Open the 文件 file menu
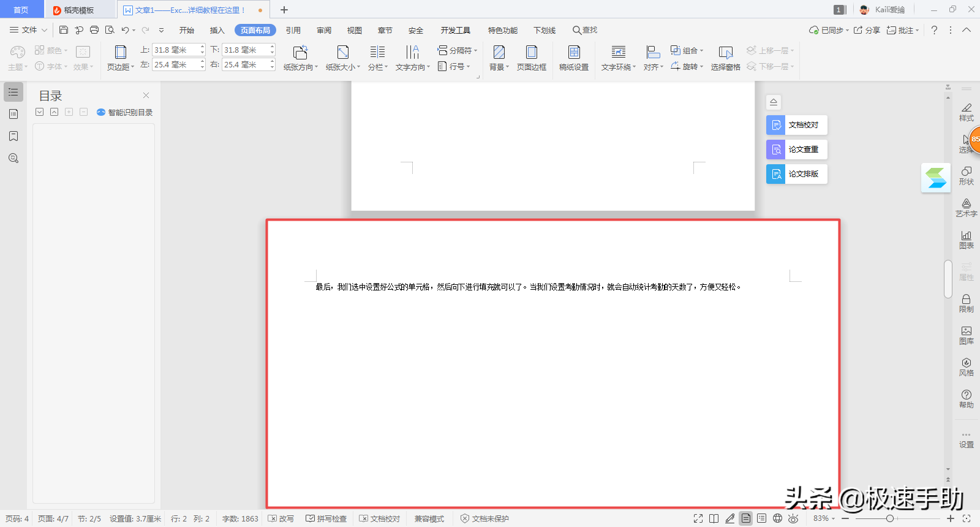The height and width of the screenshot is (527, 980). tap(28, 30)
